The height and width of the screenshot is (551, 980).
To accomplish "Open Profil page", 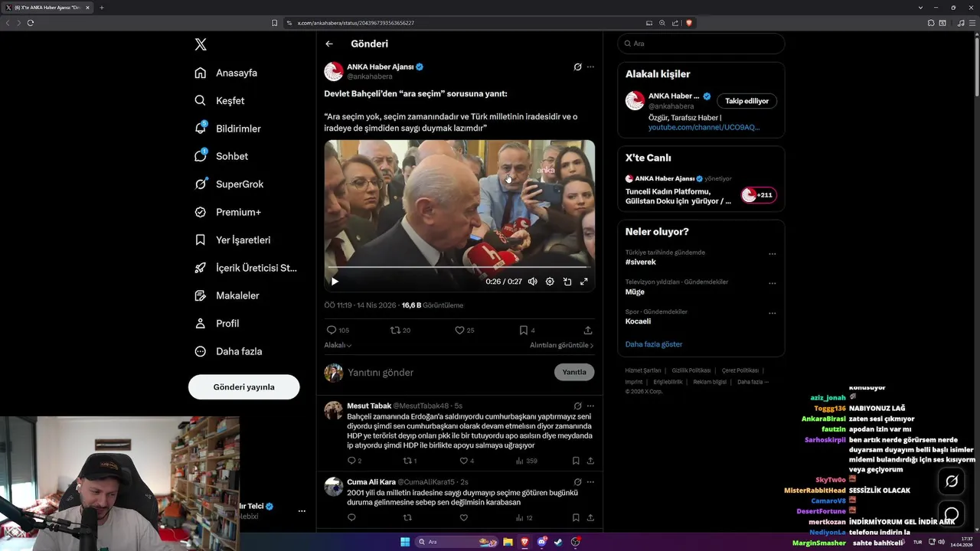I will click(x=217, y=323).
